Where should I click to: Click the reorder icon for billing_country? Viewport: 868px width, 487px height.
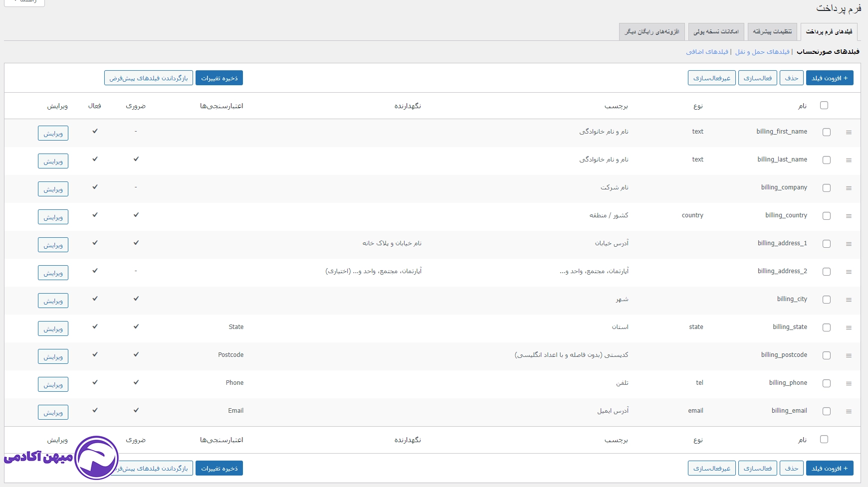849,216
